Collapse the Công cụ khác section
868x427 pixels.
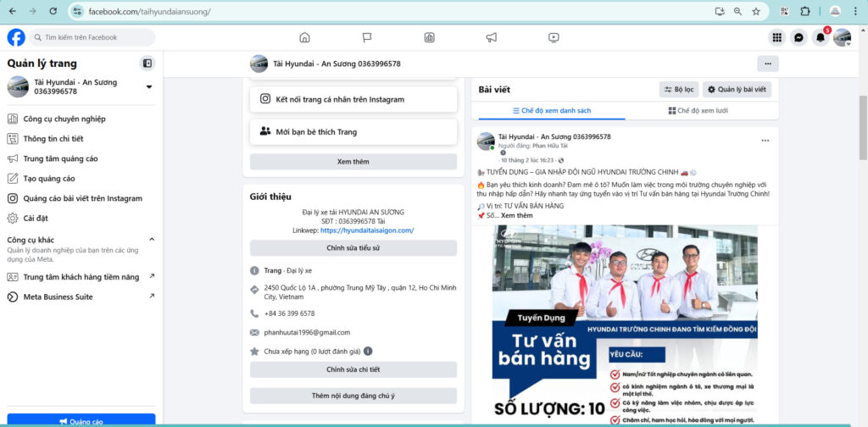click(152, 240)
